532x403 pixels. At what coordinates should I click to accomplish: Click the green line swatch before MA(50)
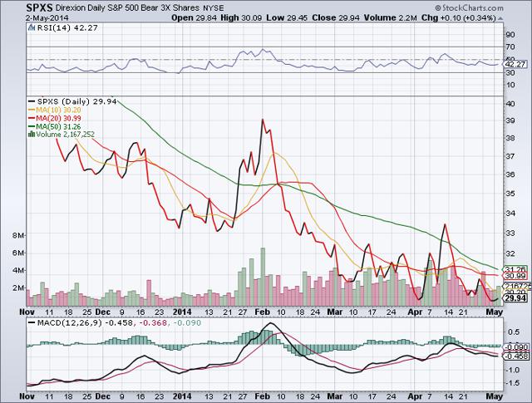32,126
